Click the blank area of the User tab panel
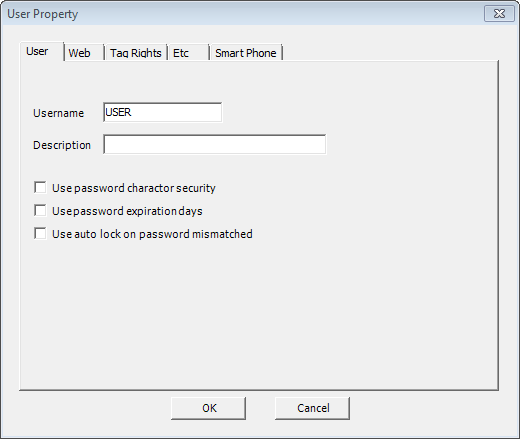 pos(259,310)
